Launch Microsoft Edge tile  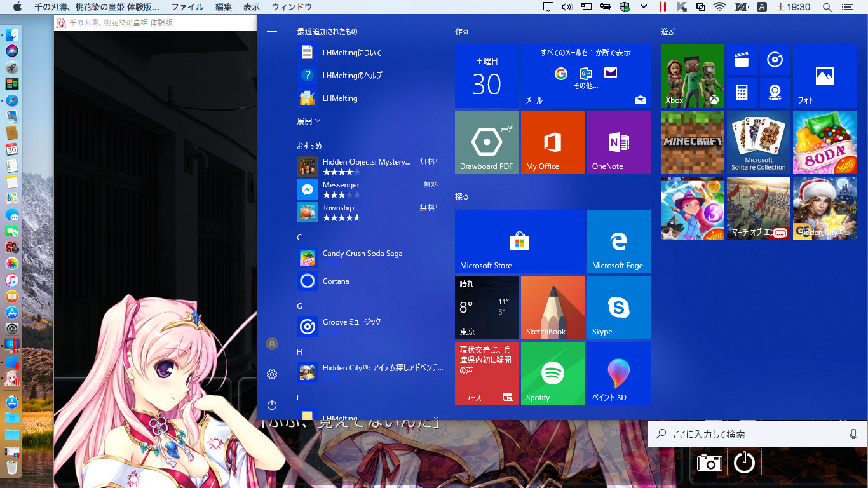(619, 241)
